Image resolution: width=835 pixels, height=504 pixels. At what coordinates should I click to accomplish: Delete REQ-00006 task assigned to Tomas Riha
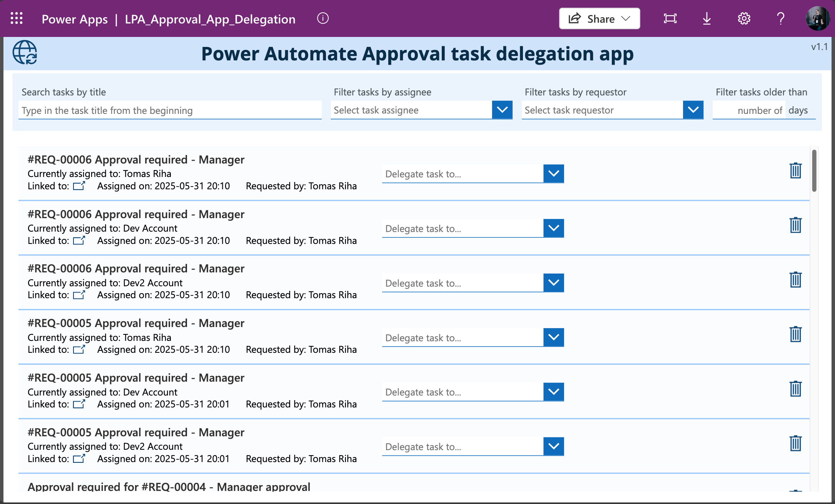[795, 170]
